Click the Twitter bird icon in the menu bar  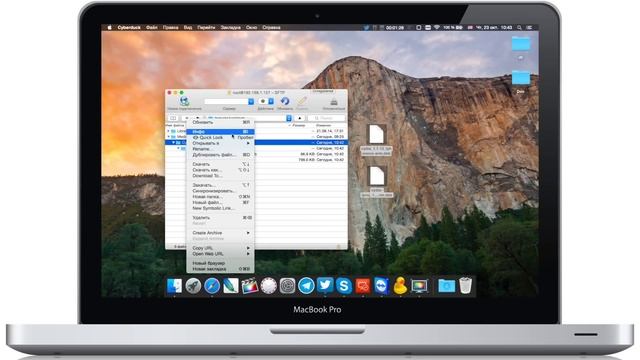(x=366, y=27)
